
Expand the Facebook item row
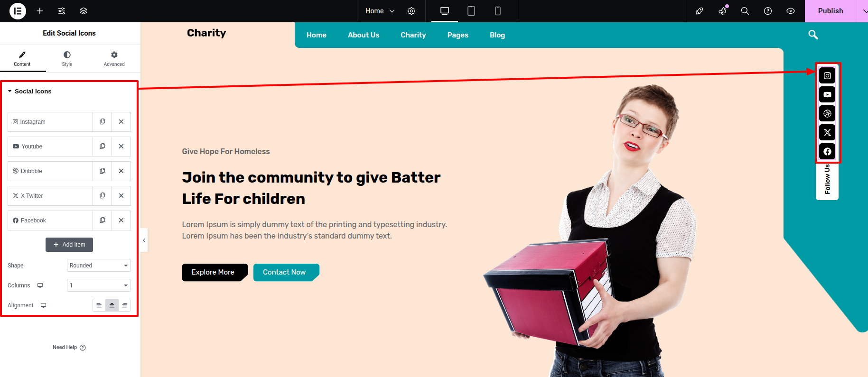pyautogui.click(x=50, y=221)
